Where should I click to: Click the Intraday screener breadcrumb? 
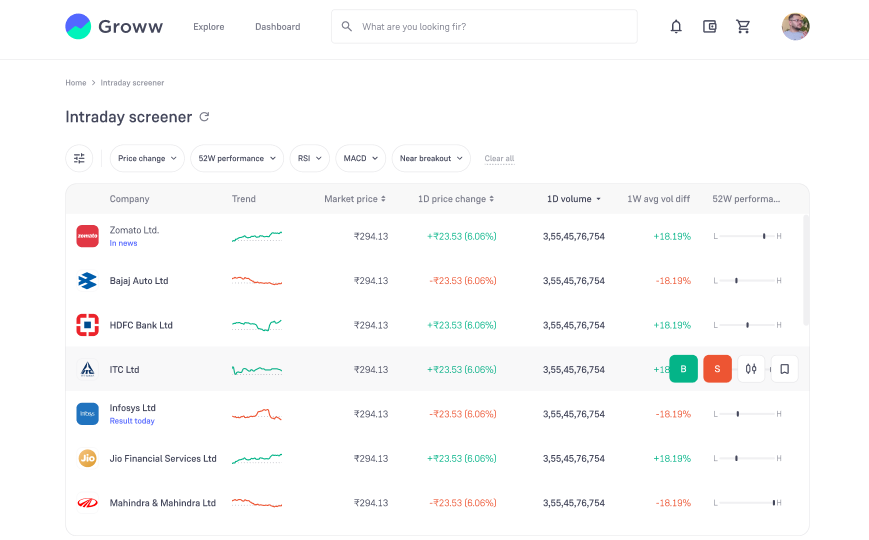coord(132,83)
